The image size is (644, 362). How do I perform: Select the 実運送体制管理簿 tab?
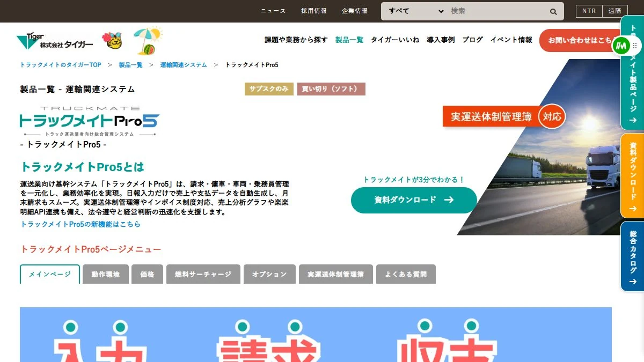coord(336,274)
